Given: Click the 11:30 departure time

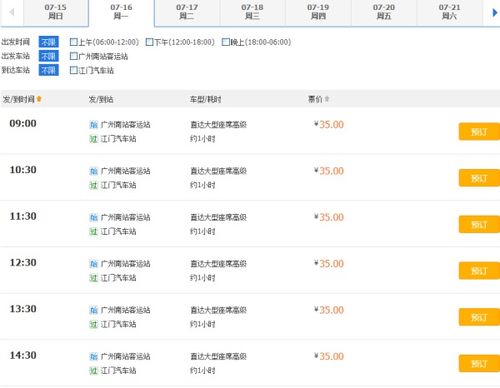Looking at the screenshot, I should coord(23,216).
